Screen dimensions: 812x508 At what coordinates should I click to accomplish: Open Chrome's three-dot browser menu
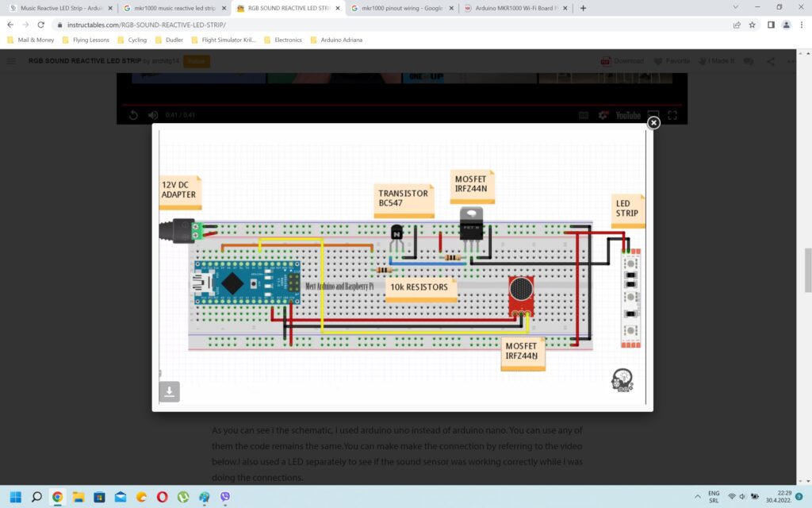coord(800,25)
